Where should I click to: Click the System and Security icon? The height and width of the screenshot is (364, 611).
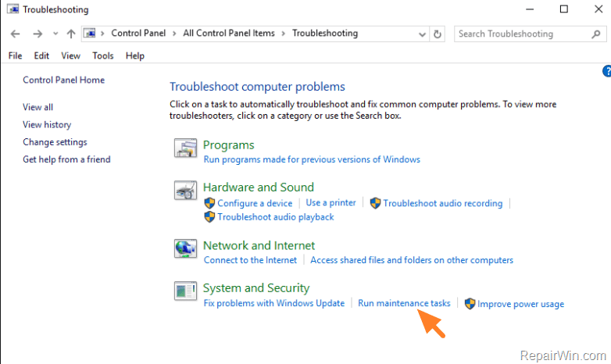click(x=185, y=291)
